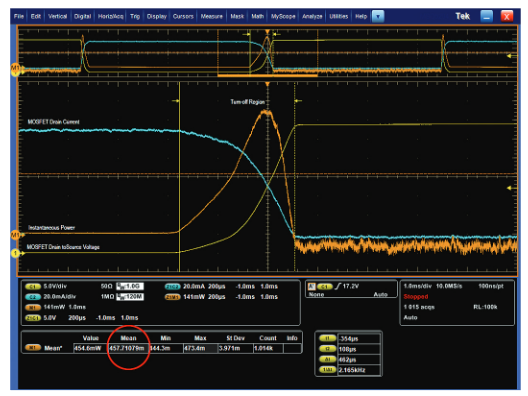
Task: Click the 120M bandwidth indicator for C2
Action: coord(130,297)
